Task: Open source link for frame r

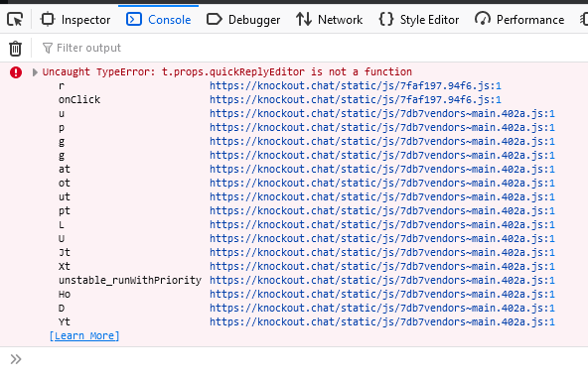Action: 356,85
